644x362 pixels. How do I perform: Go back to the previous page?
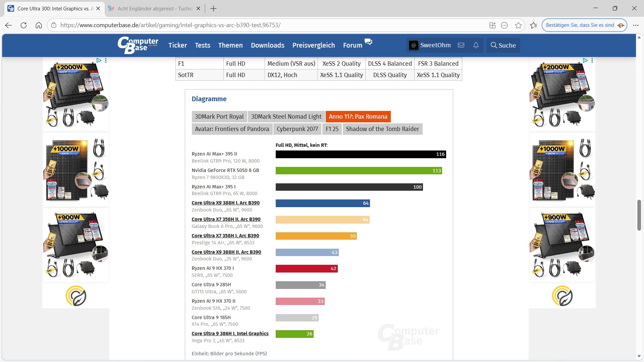[x=9, y=25]
